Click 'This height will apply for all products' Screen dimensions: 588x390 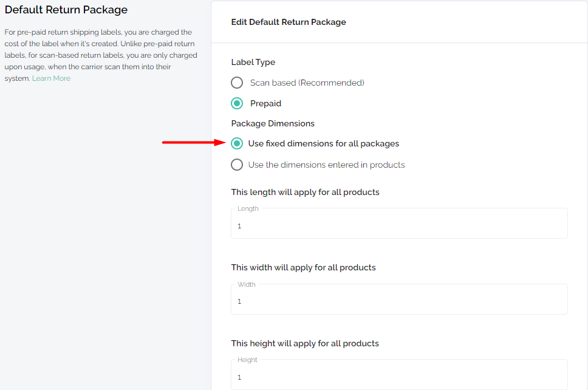click(x=305, y=343)
